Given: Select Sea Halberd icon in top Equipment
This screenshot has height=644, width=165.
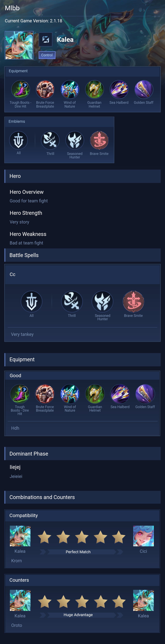Looking at the screenshot, I should click(119, 89).
